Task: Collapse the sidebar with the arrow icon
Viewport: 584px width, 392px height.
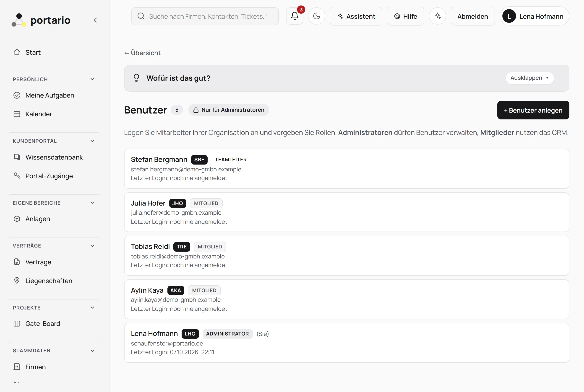Action: click(95, 20)
